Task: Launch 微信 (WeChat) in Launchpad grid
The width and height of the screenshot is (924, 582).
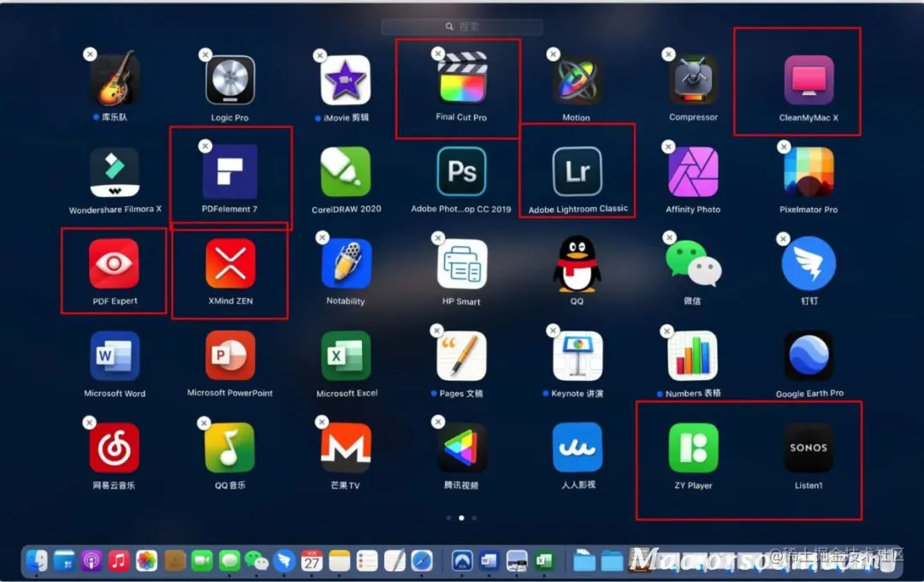Action: 693,264
